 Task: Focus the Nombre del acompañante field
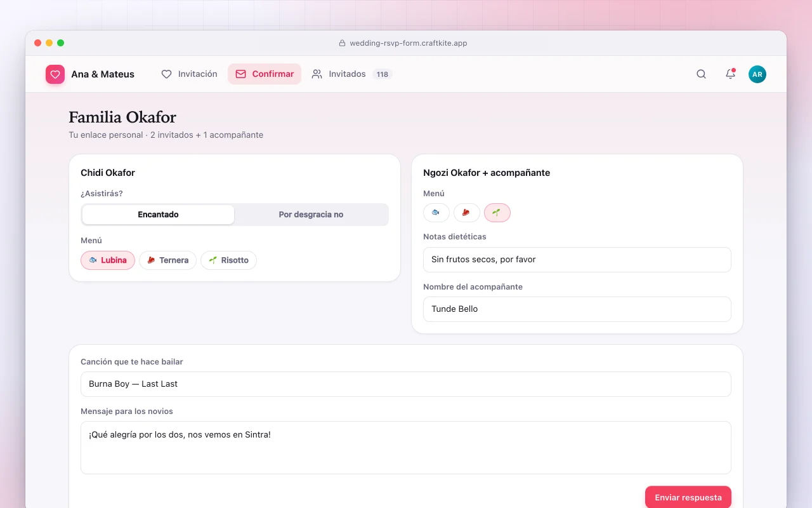(x=577, y=309)
